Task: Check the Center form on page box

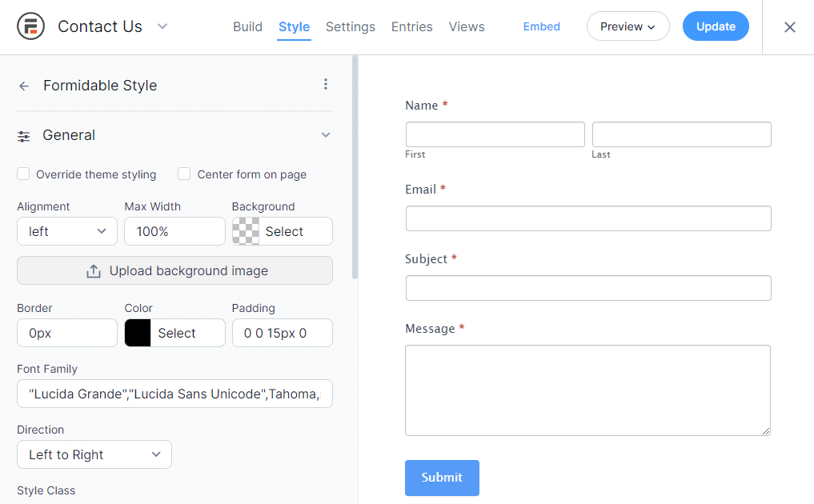Action: pyautogui.click(x=184, y=174)
